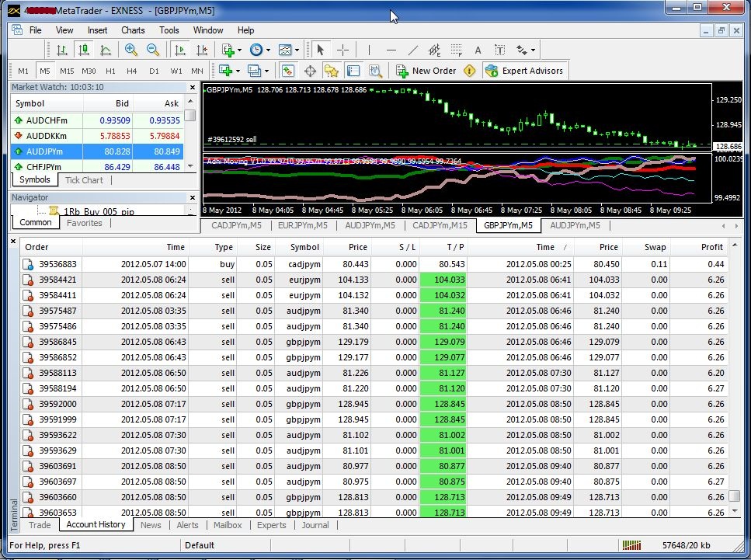Click the yellow MetaQuotes alert diamond icon
This screenshot has width=751, height=560.
pyautogui.click(x=470, y=71)
